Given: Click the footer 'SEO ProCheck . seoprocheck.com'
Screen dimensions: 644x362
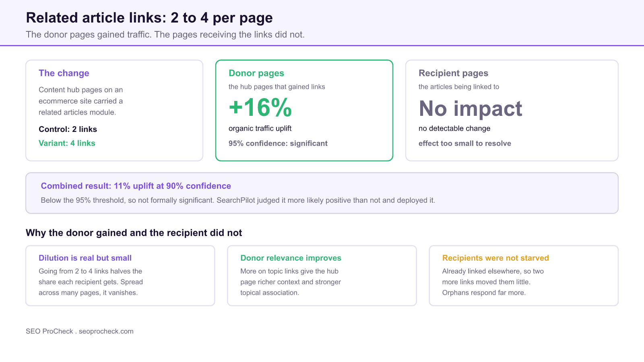Looking at the screenshot, I should tap(80, 331).
